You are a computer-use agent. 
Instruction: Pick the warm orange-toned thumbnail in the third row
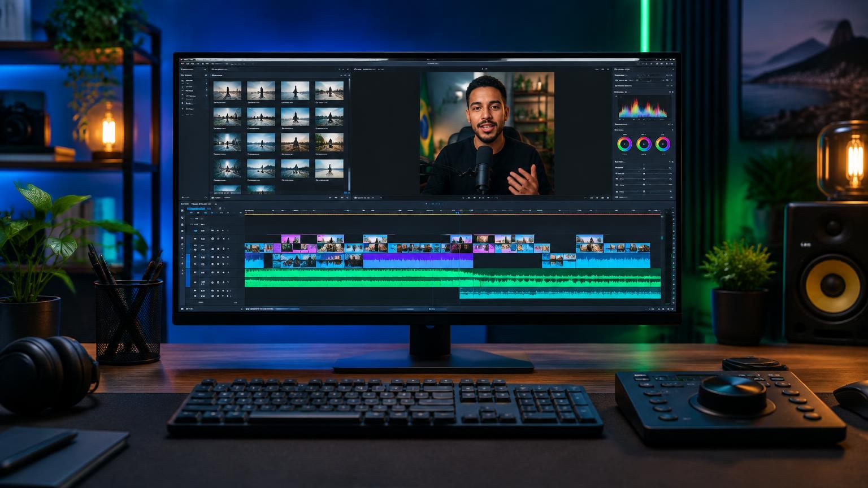coord(295,142)
